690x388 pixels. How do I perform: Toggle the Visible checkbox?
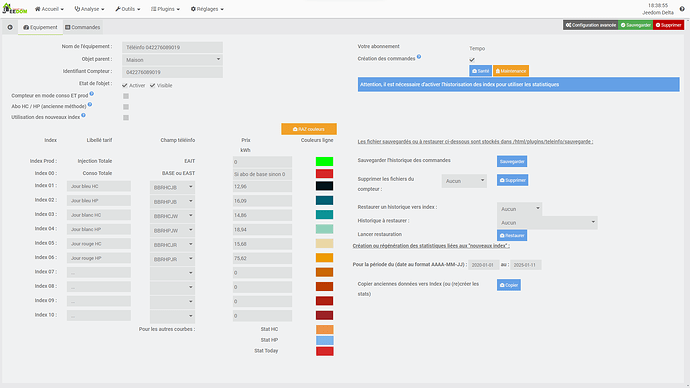click(152, 85)
